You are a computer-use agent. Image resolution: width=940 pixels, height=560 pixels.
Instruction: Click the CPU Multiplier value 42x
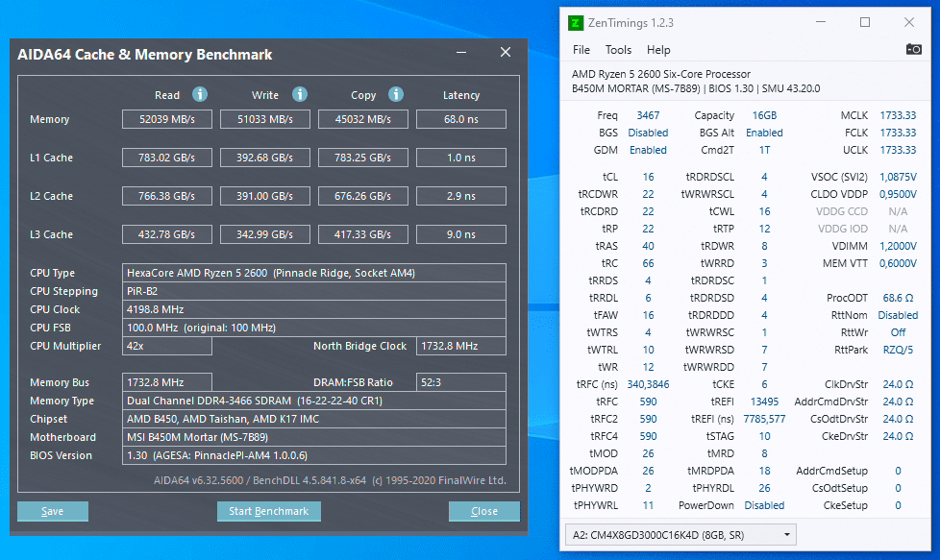click(x=166, y=346)
